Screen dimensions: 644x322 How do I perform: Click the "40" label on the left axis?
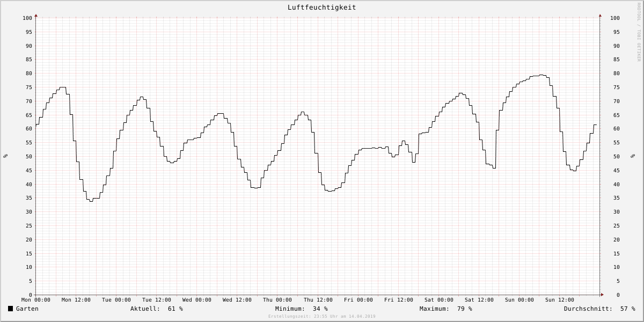click(30, 184)
